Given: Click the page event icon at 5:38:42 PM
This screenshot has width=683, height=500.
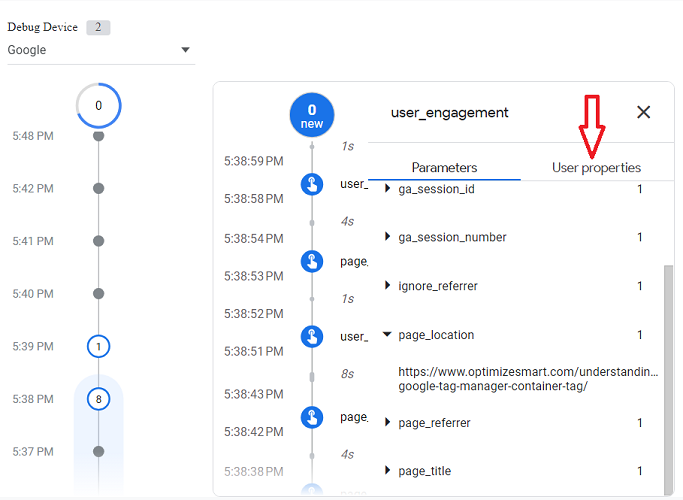Looking at the screenshot, I should [313, 415].
